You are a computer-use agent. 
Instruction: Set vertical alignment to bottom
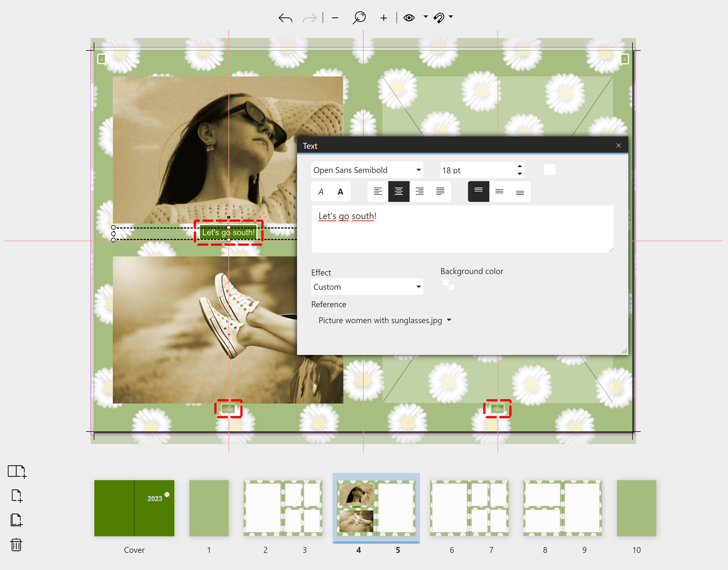pos(520,191)
